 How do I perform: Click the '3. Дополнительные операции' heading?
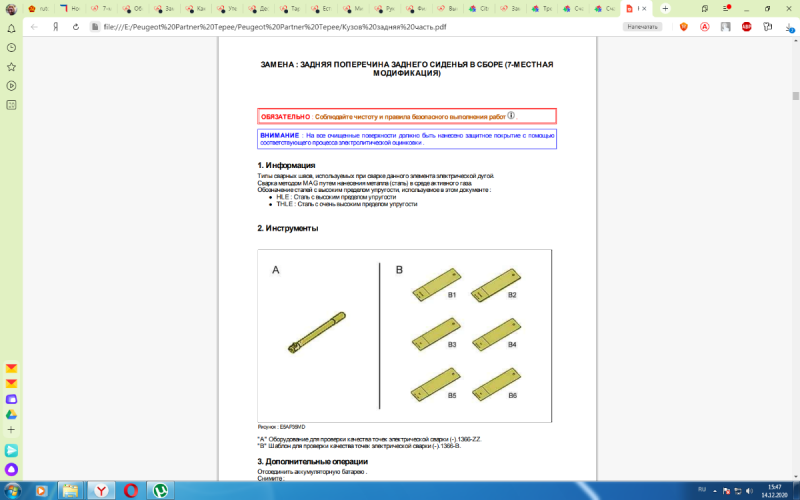[x=312, y=461]
